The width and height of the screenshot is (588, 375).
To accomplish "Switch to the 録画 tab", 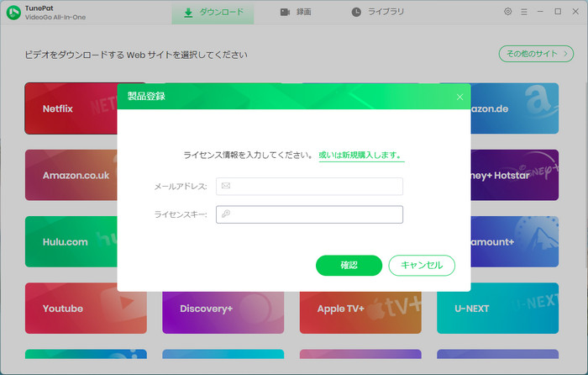I will click(296, 13).
